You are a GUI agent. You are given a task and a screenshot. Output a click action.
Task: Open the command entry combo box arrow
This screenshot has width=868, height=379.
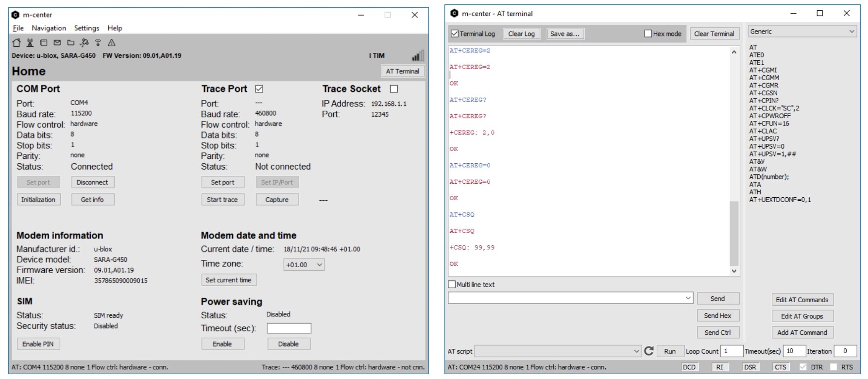click(x=688, y=298)
